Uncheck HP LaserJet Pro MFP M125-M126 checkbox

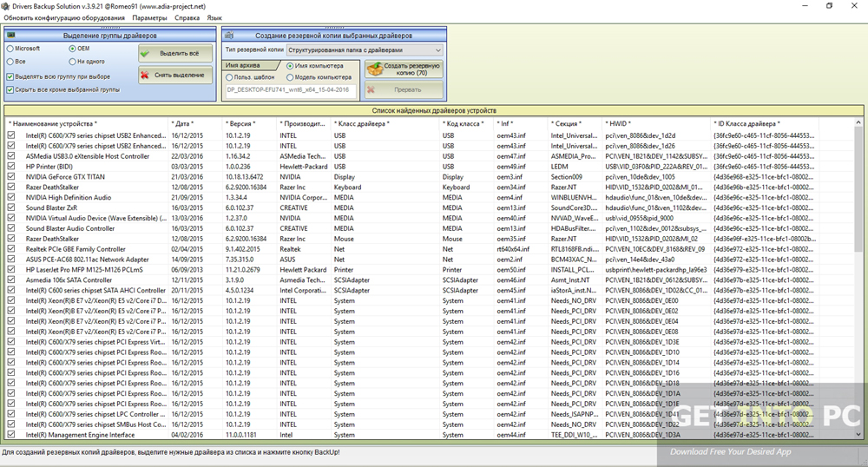pyautogui.click(x=11, y=269)
